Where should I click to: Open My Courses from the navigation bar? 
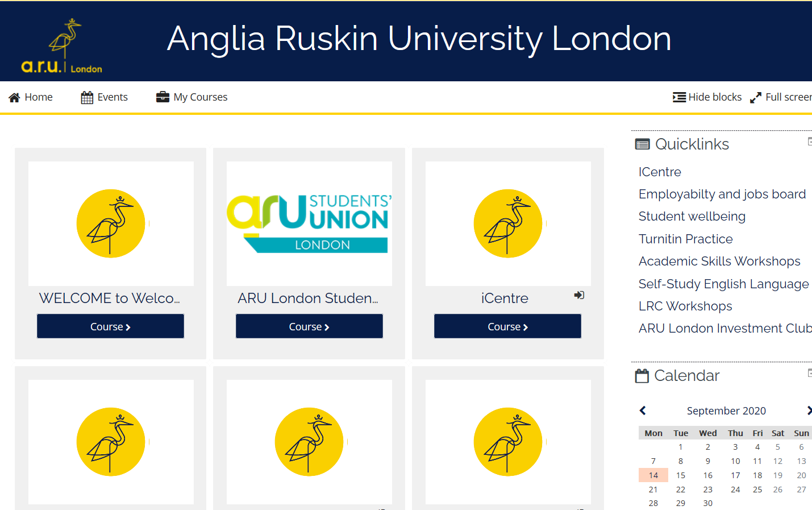[192, 97]
